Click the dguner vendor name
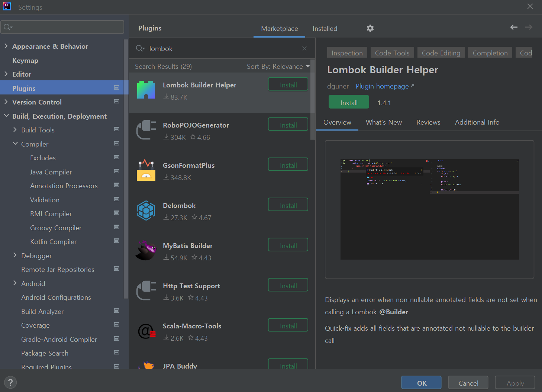This screenshot has width=542, height=392. point(338,86)
